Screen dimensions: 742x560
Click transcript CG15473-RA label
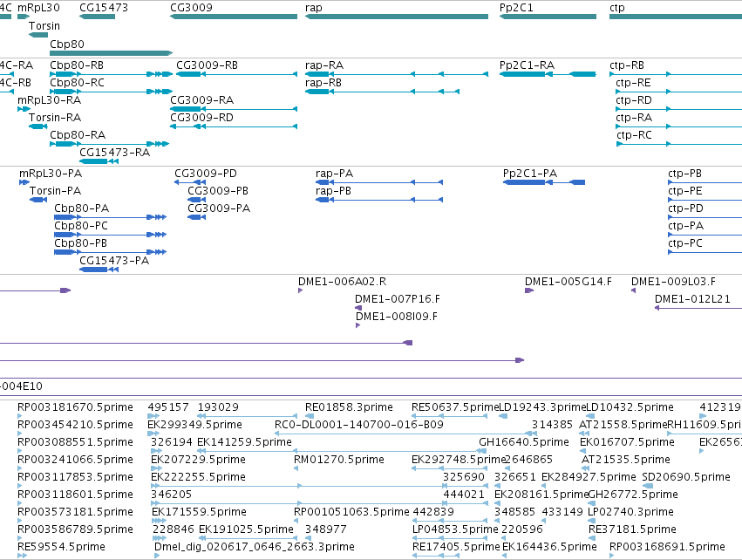pyautogui.click(x=114, y=153)
